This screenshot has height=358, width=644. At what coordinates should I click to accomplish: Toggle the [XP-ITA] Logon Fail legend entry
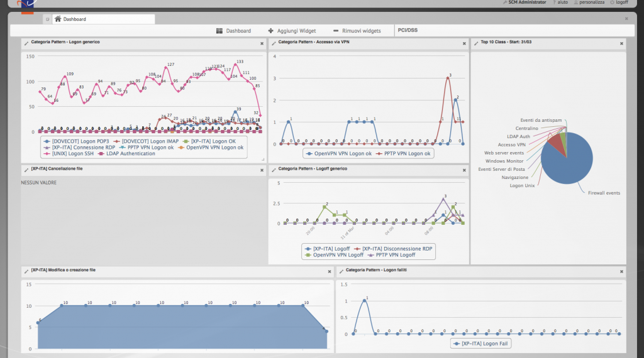[480, 344]
